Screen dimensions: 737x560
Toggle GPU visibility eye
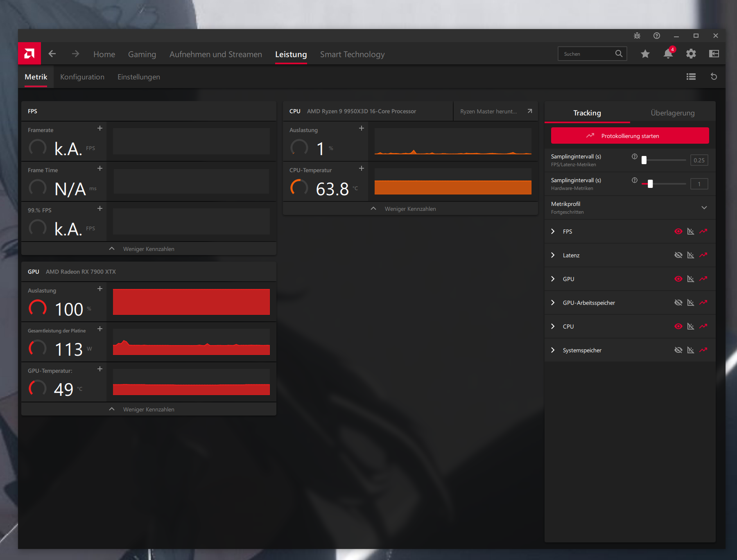point(678,279)
